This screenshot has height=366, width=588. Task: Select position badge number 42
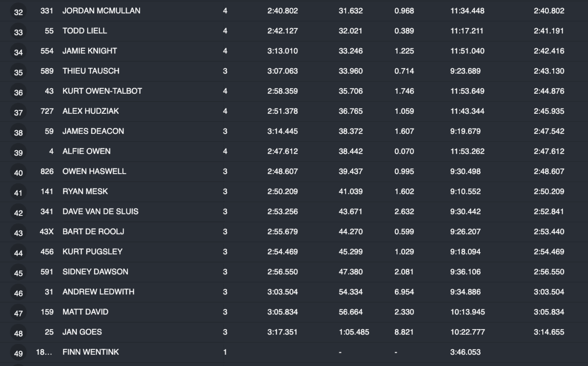[x=19, y=213]
